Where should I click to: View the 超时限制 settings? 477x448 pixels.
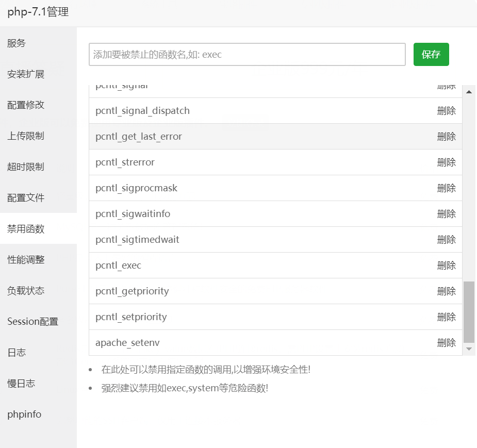point(25,167)
